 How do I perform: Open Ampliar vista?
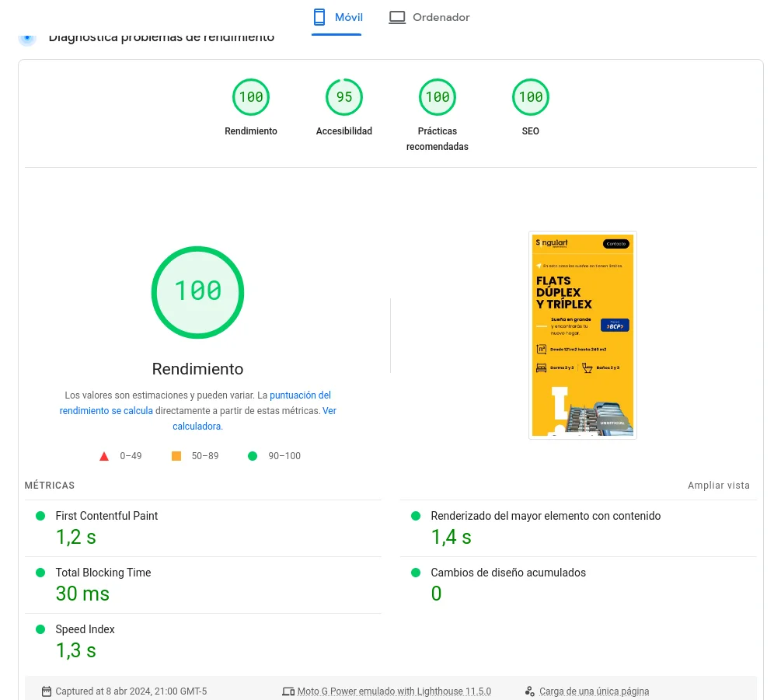[718, 485]
